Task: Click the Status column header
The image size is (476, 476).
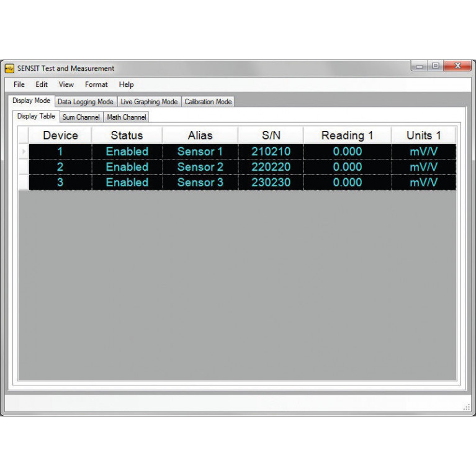Action: click(x=127, y=135)
